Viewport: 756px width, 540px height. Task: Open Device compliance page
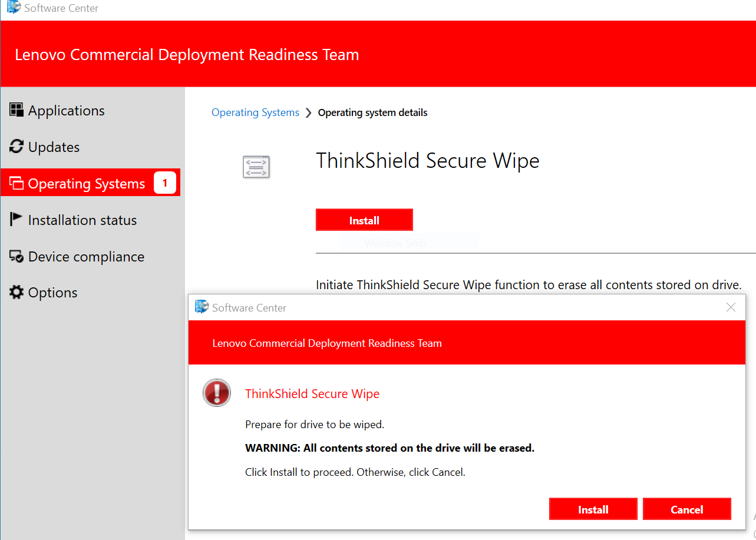click(77, 257)
